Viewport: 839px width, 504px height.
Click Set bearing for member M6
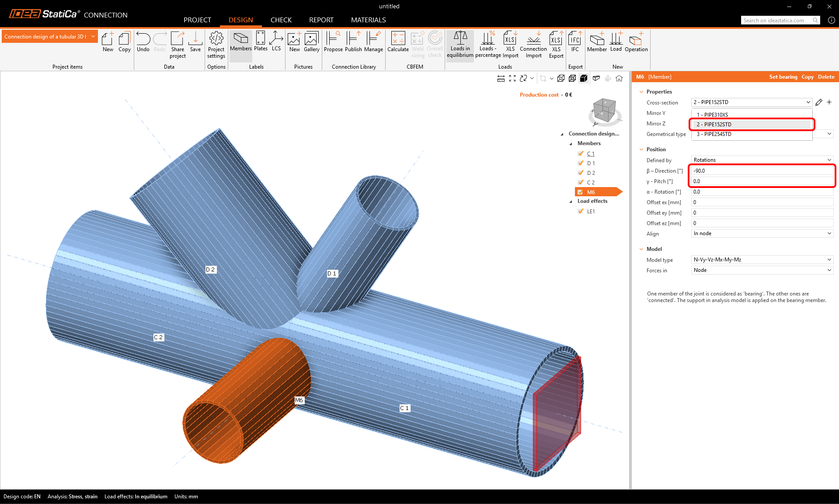[783, 77]
